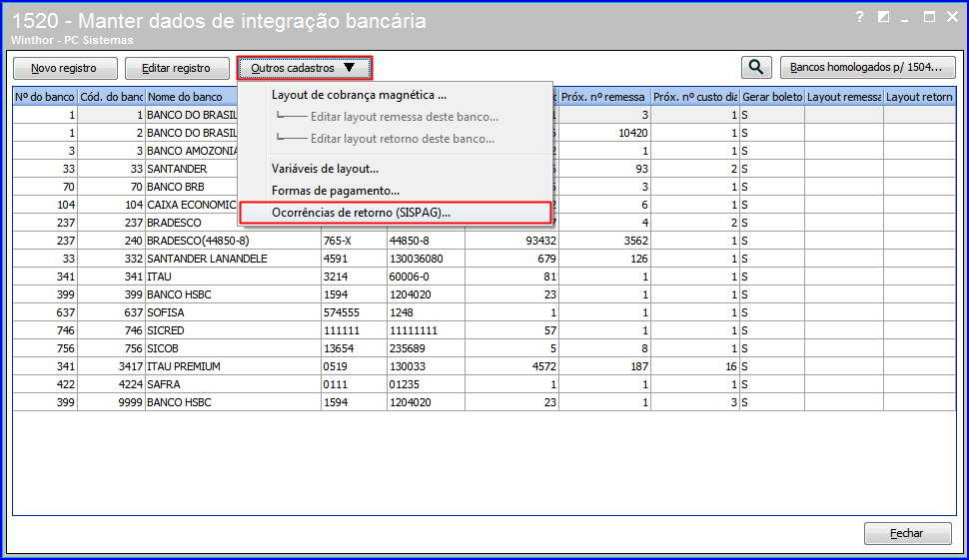
Task: Select the ITAU row name cell
Action: point(233,277)
